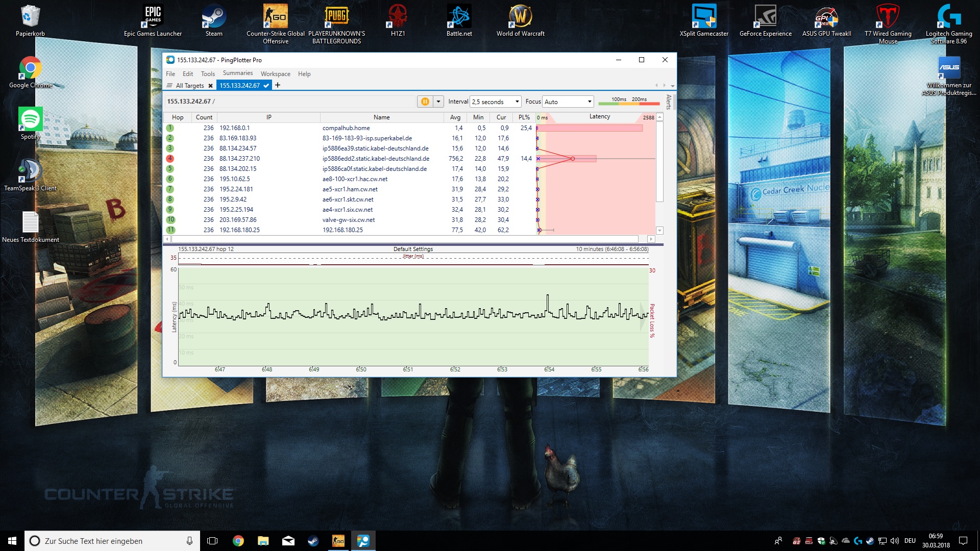Open the Focus Auto combo box
The image size is (980, 551).
click(568, 102)
